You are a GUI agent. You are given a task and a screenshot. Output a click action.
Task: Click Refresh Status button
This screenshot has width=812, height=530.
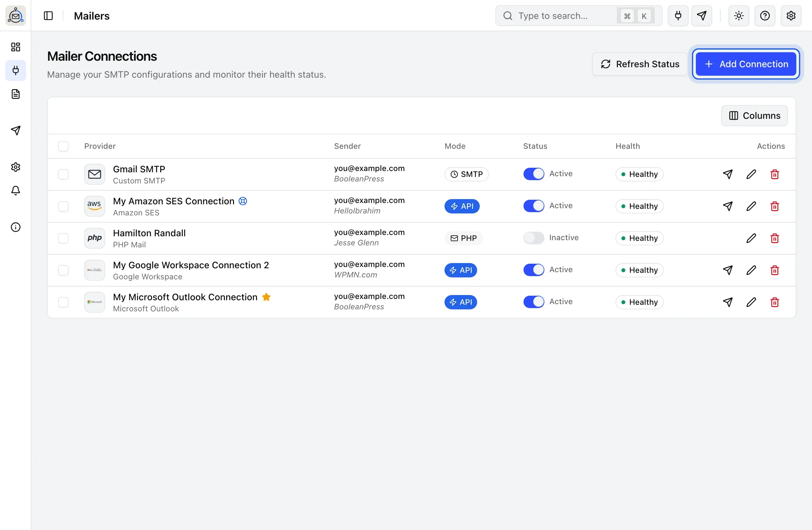pos(640,64)
